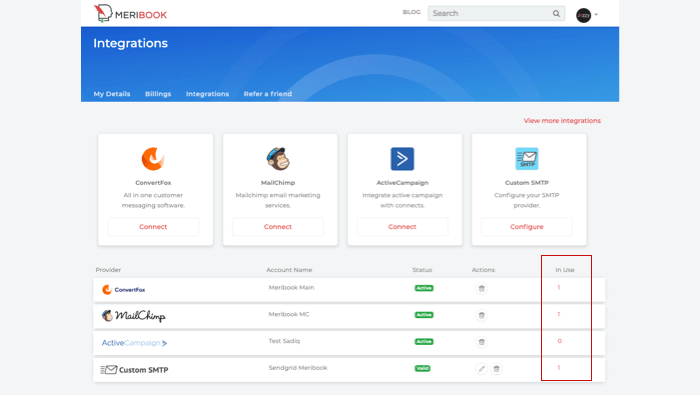Click In Use count for Test Sadiq
This screenshot has width=700, height=395.
point(559,341)
